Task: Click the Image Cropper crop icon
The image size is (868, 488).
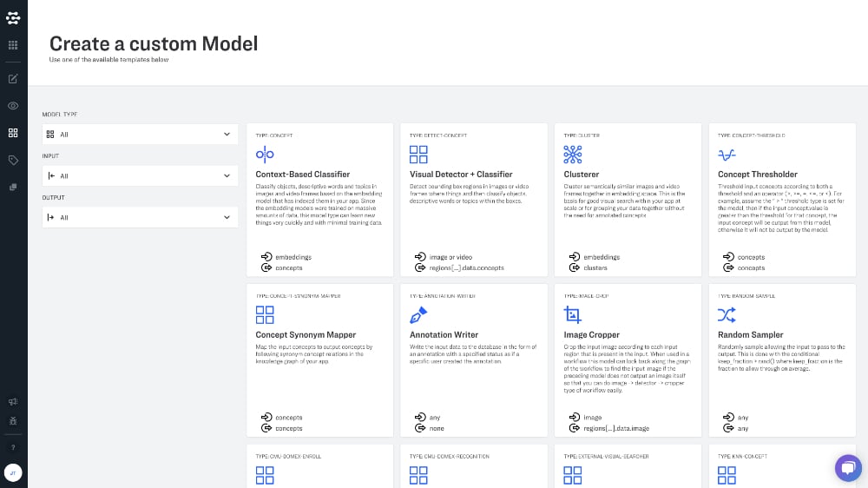Action: 573,314
